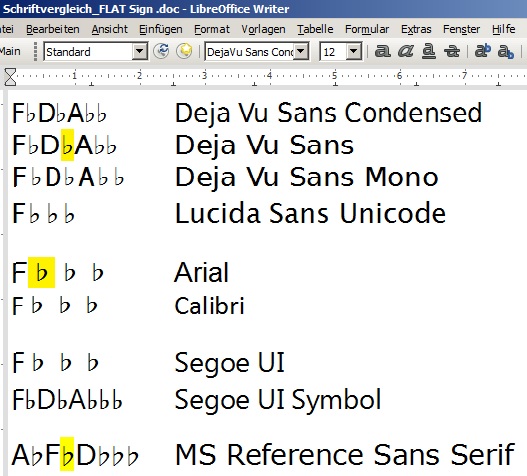Click the indent marker on the ruler
This screenshot has width=527, height=476.
pos(10,77)
